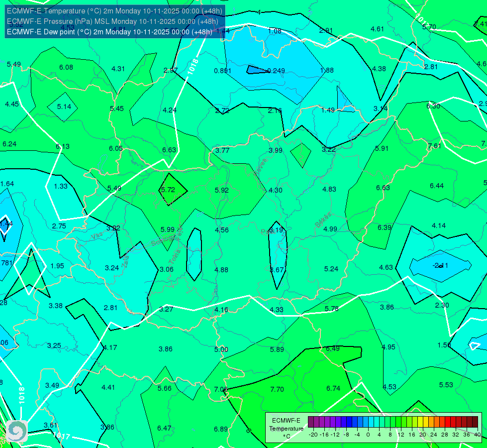This screenshot has height=448, width=487.
Task: Click the dark maroon legend swatch near 40
Action: [x=475, y=422]
